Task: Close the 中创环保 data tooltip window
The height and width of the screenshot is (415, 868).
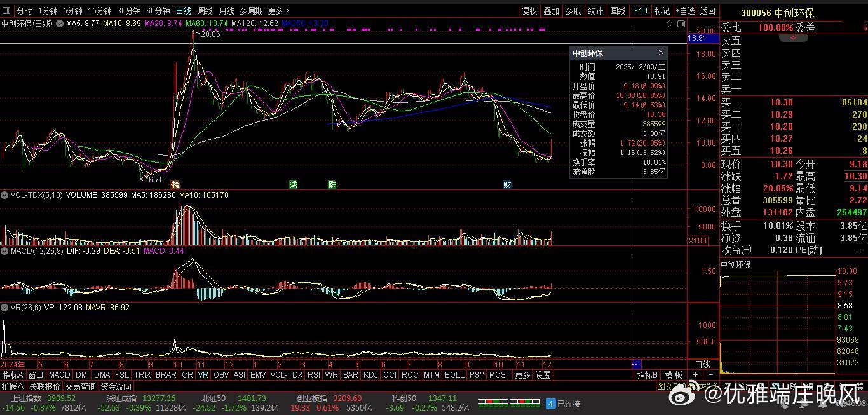Action: click(661, 53)
